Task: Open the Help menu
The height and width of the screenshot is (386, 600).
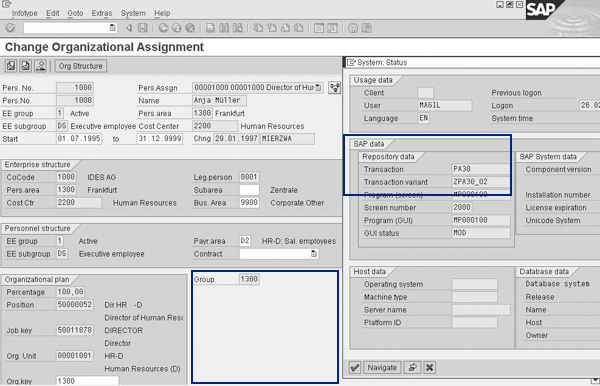Action: point(162,13)
